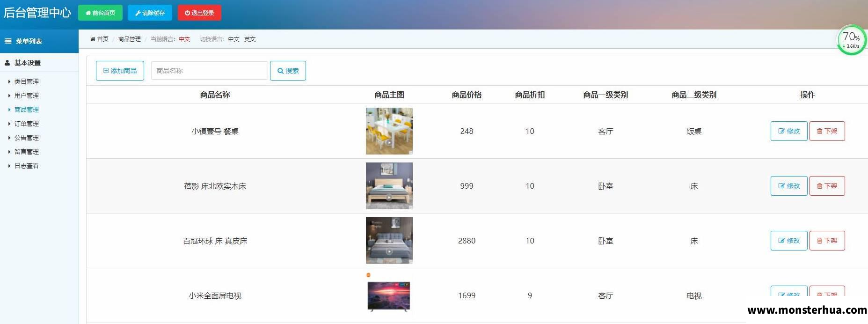Click the price value 999
This screenshot has height=324, width=868.
pyautogui.click(x=467, y=186)
